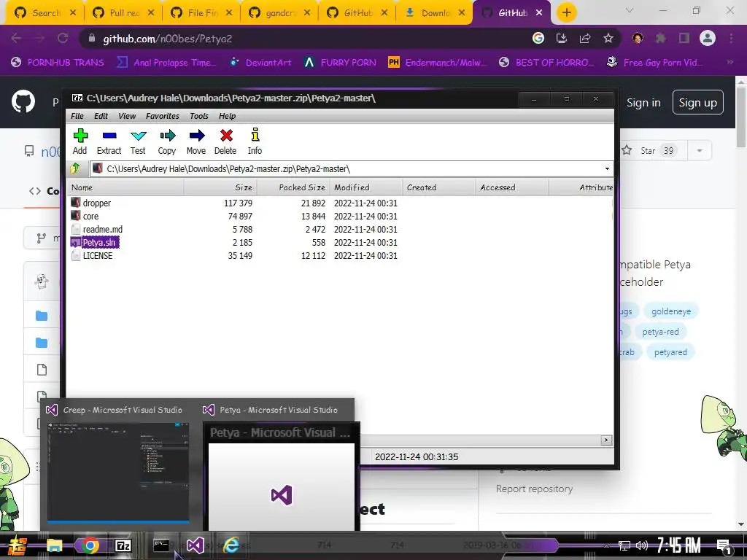747x560 pixels.
Task: Go up one folder level in 7-Zip
Action: (75, 168)
